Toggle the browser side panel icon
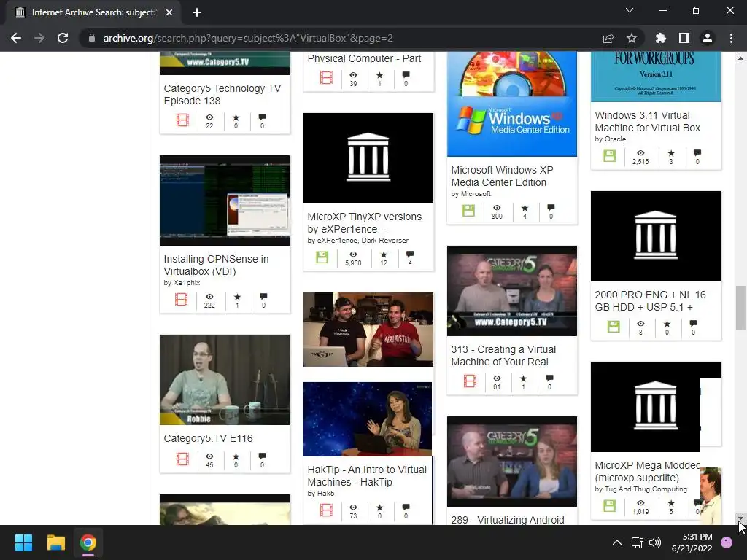The width and height of the screenshot is (747, 560). tap(684, 38)
